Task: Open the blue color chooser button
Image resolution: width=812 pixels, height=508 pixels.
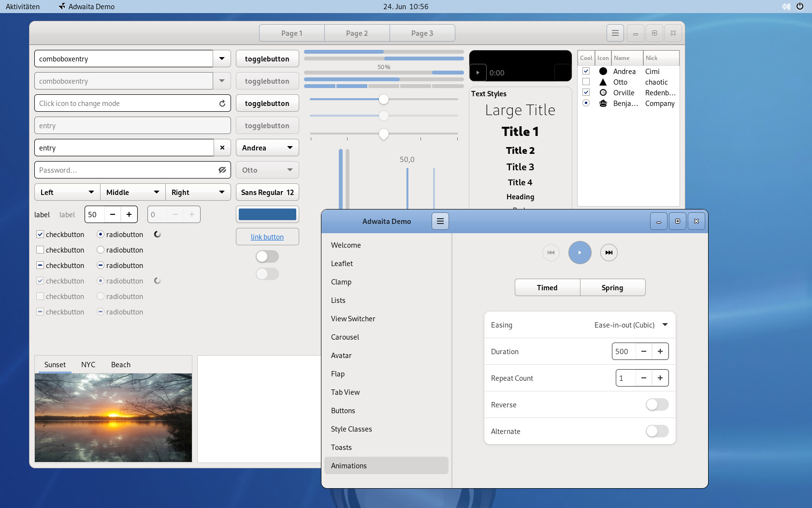Action: pyautogui.click(x=267, y=215)
